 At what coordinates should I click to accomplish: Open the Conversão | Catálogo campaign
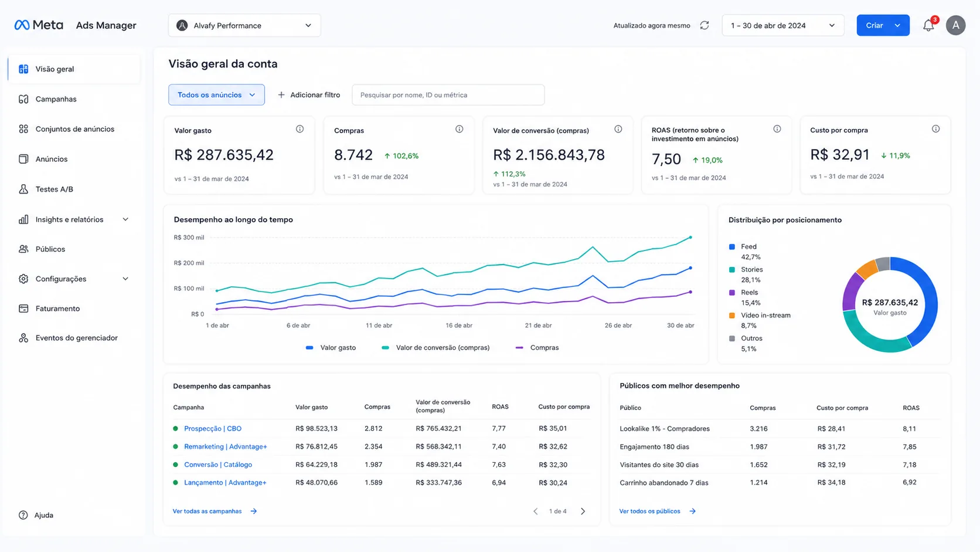218,465
